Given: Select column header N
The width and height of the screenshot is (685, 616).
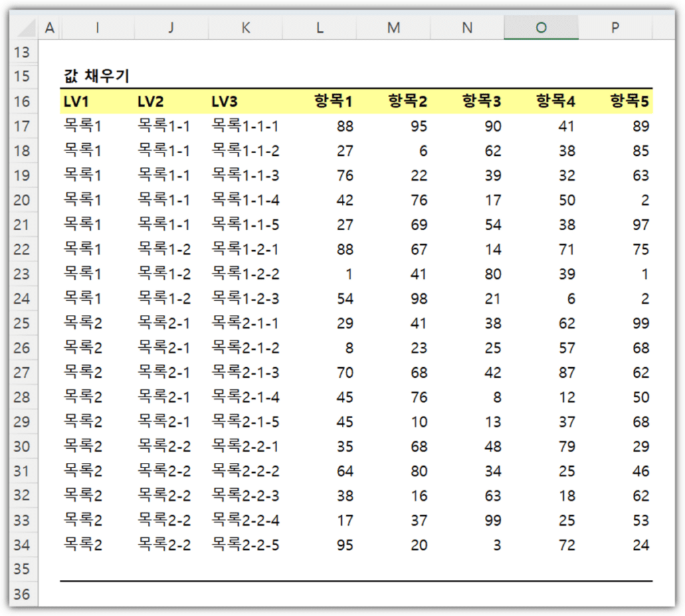Looking at the screenshot, I should [468, 28].
